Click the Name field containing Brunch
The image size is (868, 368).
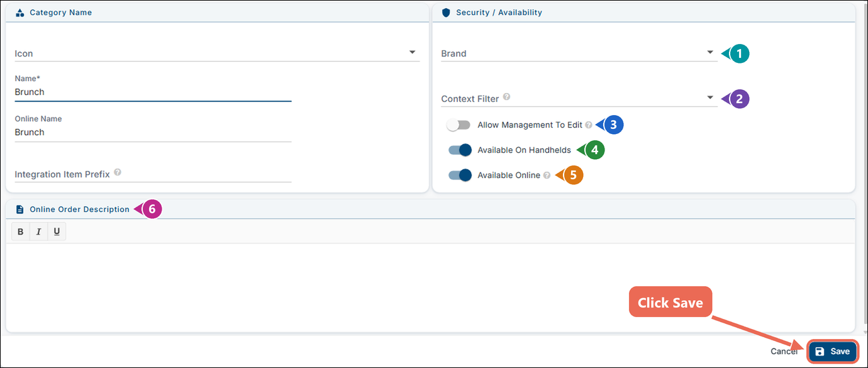(153, 92)
